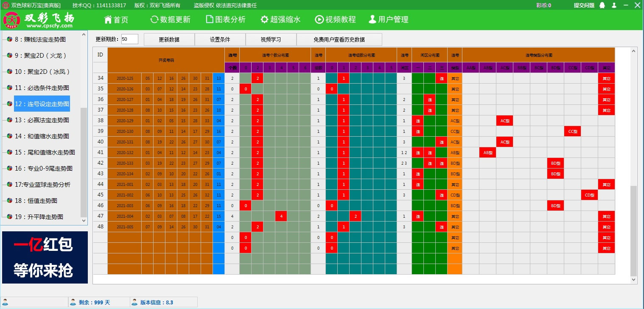Click 免费用户查看历史数据 button
The height and width of the screenshot is (309, 644).
tap(339, 39)
